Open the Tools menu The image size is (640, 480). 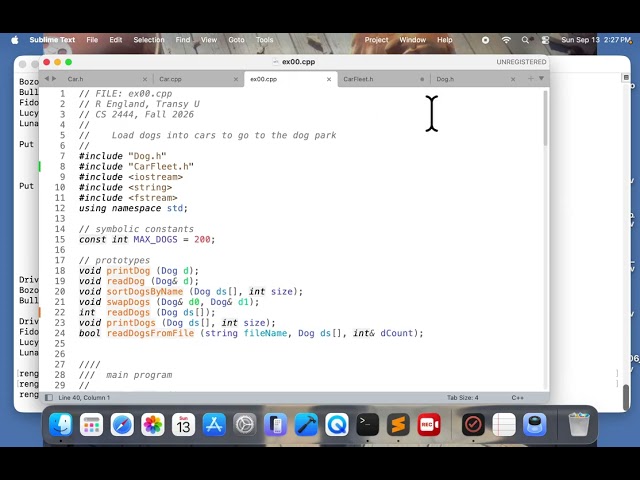click(264, 40)
